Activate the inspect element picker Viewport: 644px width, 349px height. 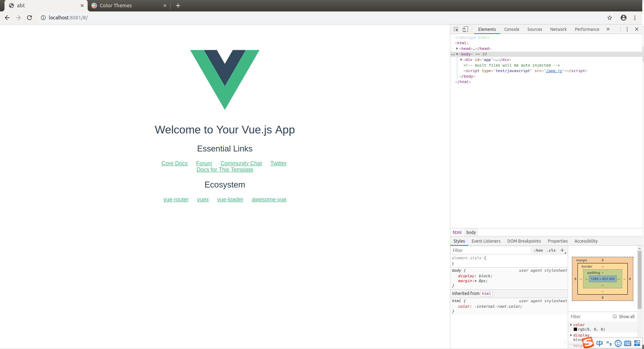click(456, 29)
